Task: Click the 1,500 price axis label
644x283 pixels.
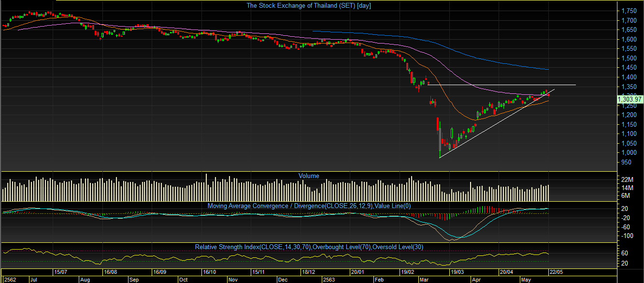Action: 628,58
